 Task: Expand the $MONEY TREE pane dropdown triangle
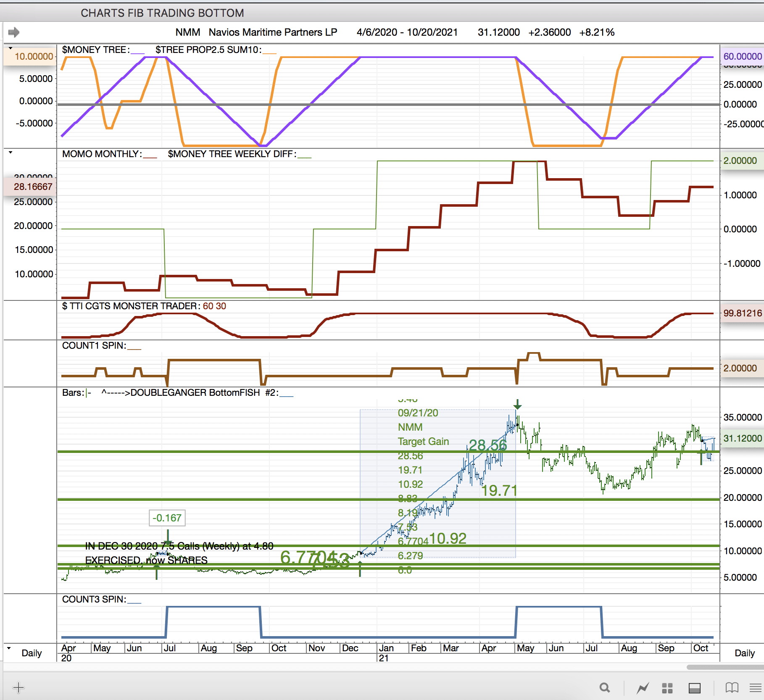point(11,48)
